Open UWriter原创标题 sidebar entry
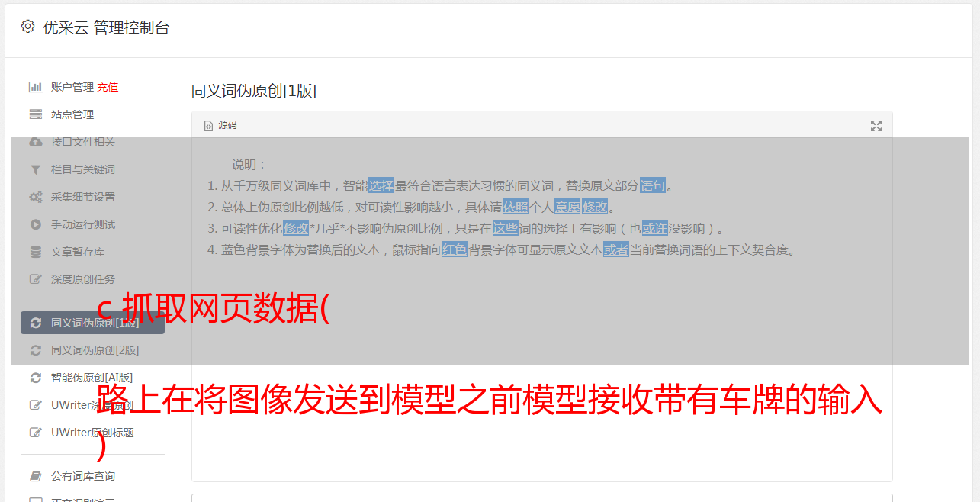Screen dimensions: 980x502 coord(92,433)
